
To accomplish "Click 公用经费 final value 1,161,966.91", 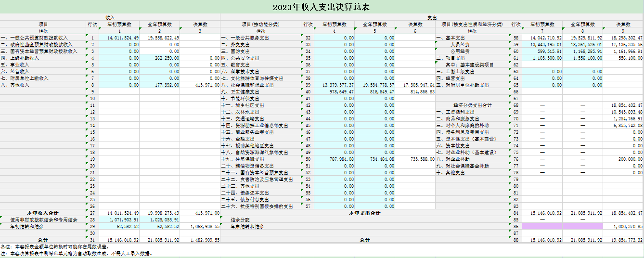I will [x=623, y=51].
